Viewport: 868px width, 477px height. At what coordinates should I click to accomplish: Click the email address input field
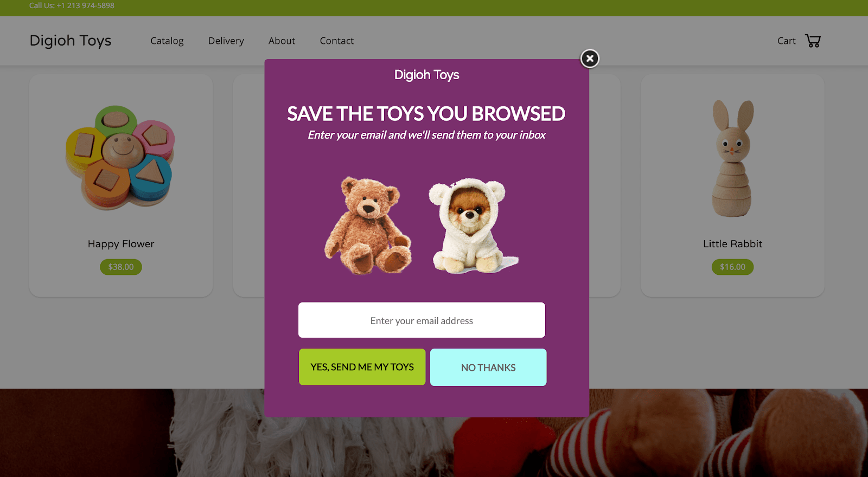click(x=422, y=320)
